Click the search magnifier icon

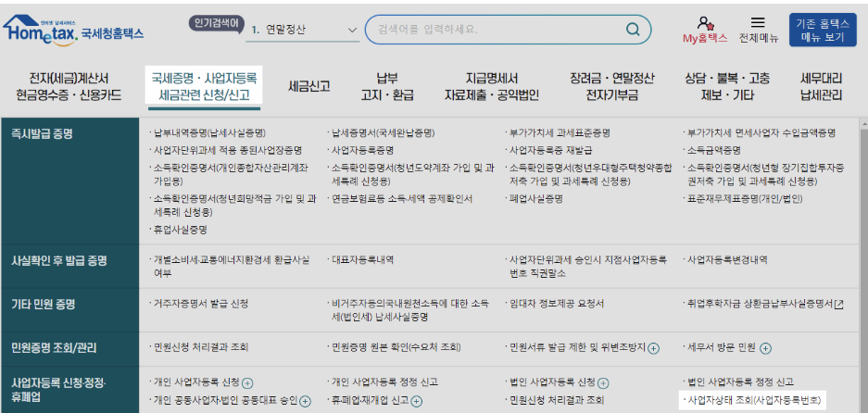[632, 30]
